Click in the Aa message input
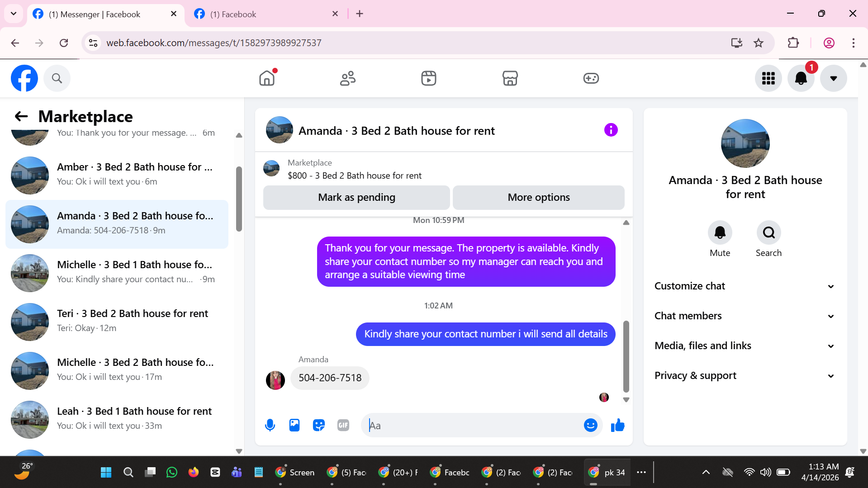 tap(473, 425)
